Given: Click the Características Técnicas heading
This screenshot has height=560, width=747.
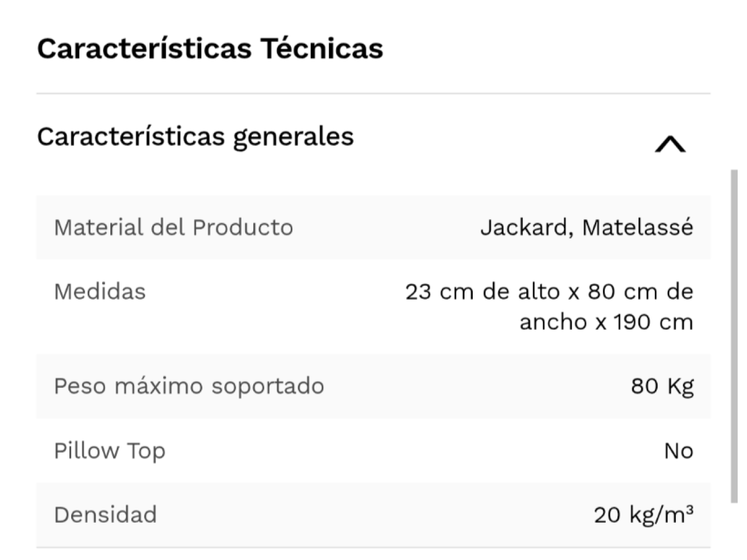Looking at the screenshot, I should point(210,48).
